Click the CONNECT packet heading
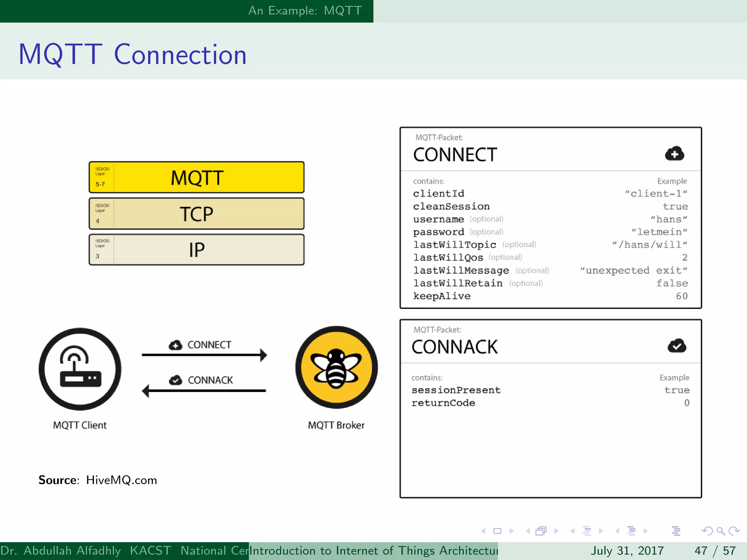Screen dimensions: 747x560 (x=455, y=155)
